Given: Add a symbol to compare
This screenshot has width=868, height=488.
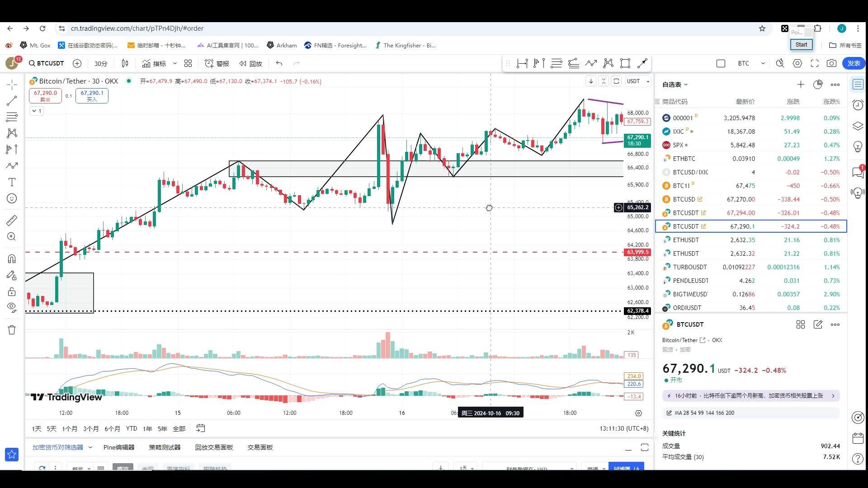Looking at the screenshot, I should (77, 63).
